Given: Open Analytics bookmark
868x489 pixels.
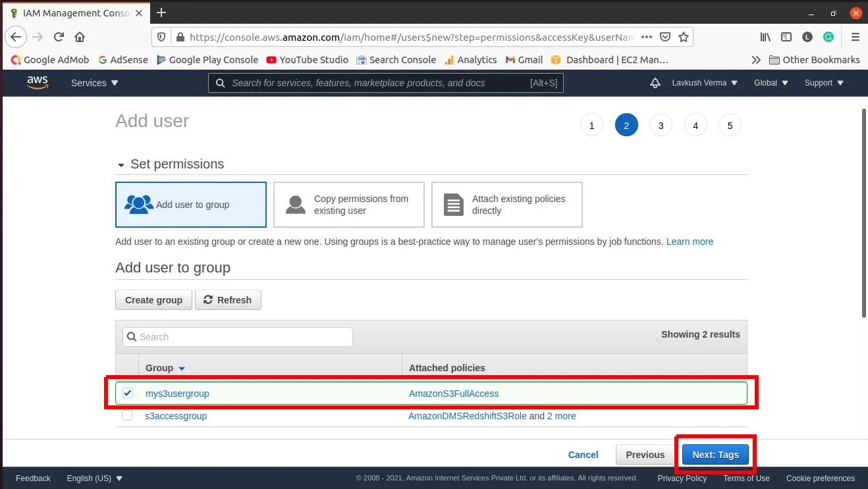Looking at the screenshot, I should coord(471,59).
